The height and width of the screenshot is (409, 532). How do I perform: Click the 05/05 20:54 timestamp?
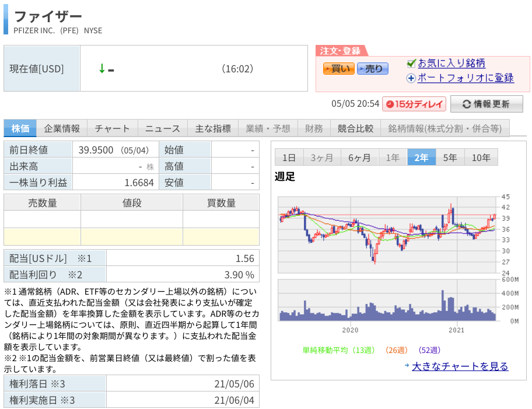[355, 103]
